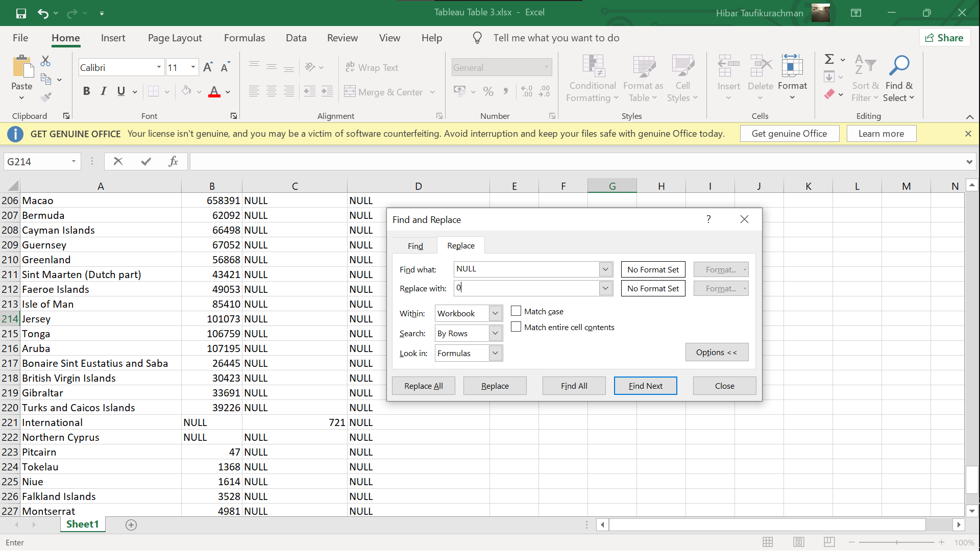Click the Italic button
Screen dimensions: 980x551
pos(104,91)
